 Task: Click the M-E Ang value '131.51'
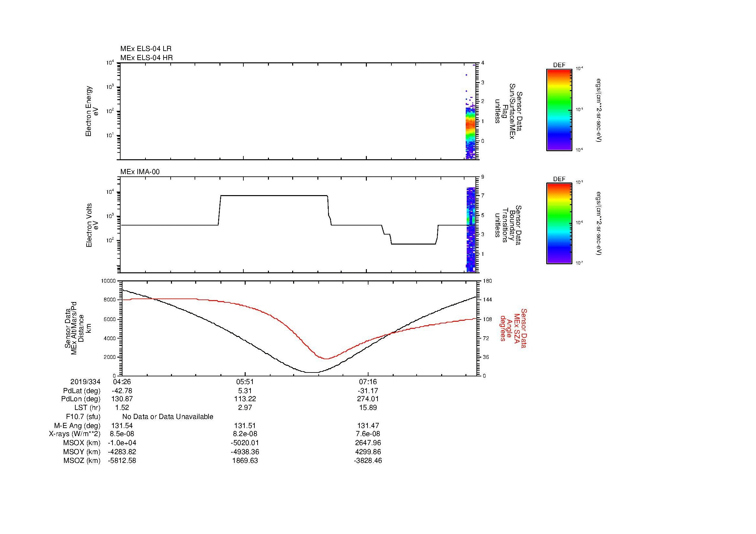(245, 425)
